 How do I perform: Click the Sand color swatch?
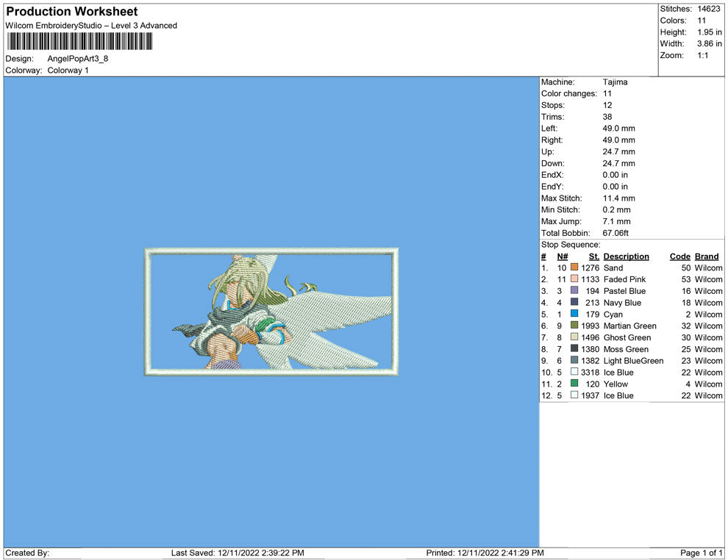pyautogui.click(x=574, y=268)
